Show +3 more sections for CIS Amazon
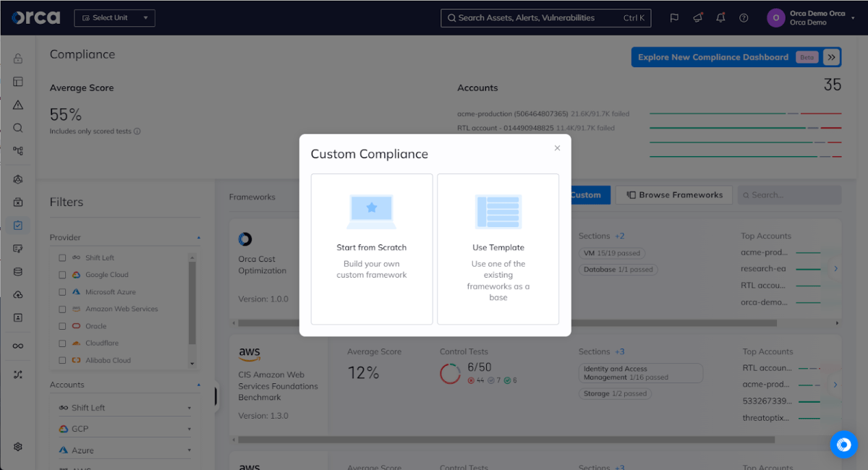The image size is (868, 470). click(x=620, y=351)
